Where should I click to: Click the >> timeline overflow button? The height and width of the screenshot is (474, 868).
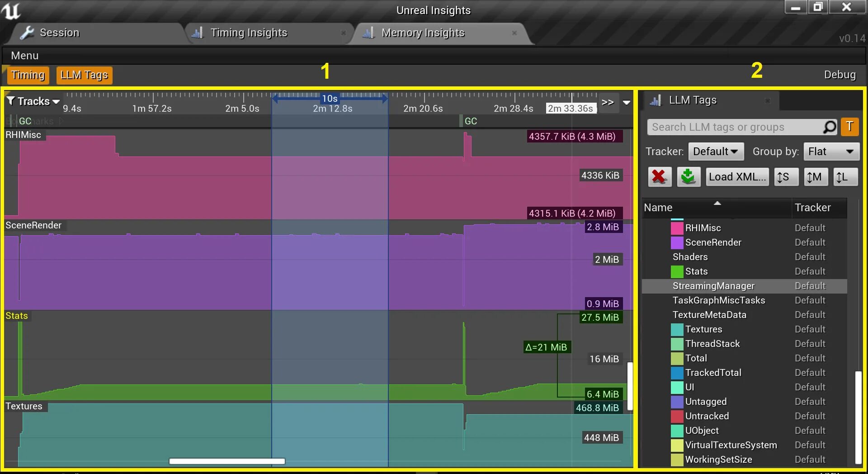608,102
